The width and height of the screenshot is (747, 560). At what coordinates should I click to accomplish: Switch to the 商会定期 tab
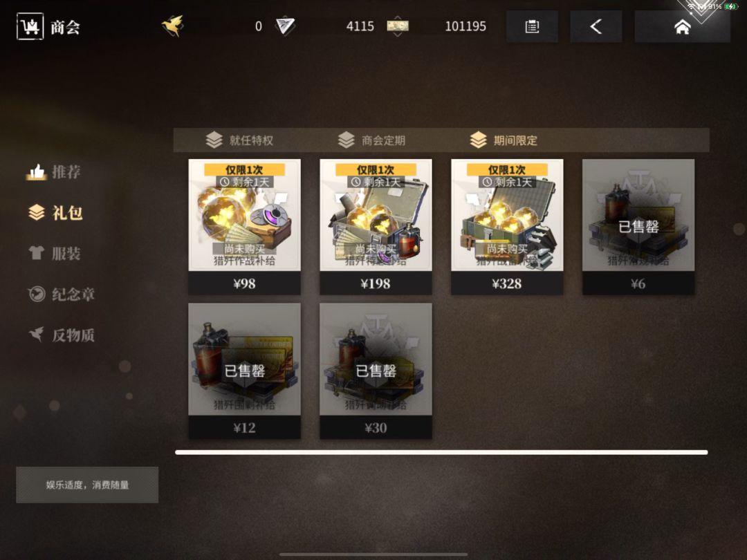pyautogui.click(x=371, y=140)
